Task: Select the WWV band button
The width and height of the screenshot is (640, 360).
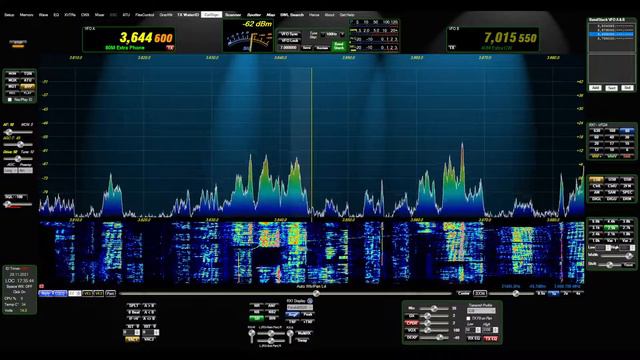Action: tap(612, 156)
